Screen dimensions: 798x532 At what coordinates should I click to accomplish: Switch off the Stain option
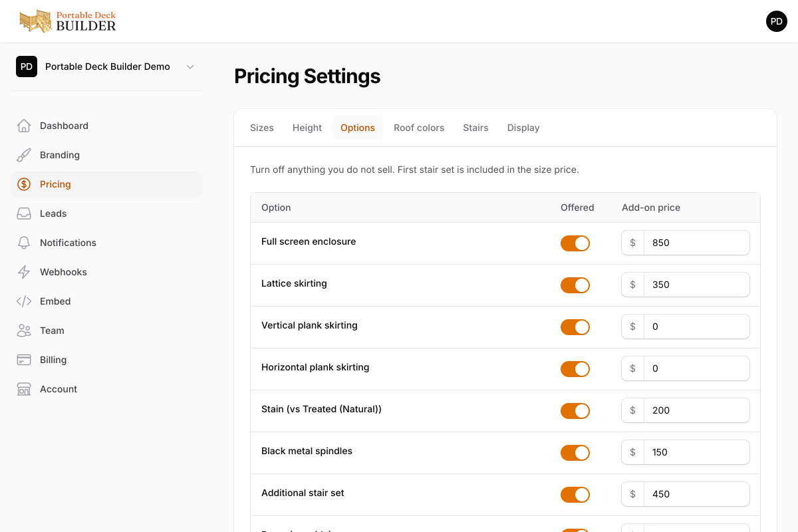pos(575,411)
